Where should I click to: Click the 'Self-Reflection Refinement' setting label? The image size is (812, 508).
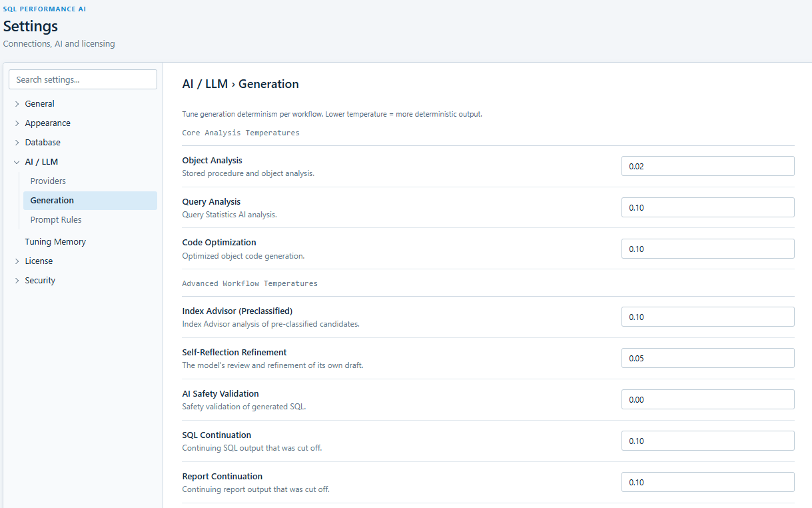[234, 353]
